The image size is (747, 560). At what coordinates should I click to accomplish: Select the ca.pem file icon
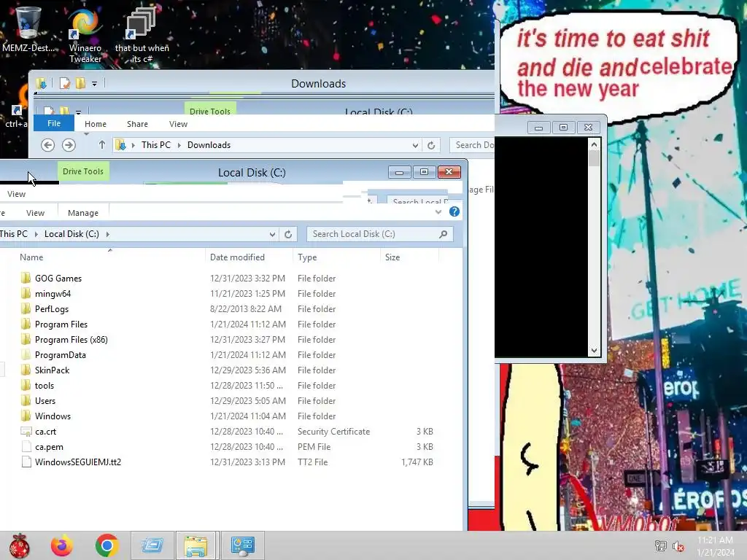tap(26, 447)
